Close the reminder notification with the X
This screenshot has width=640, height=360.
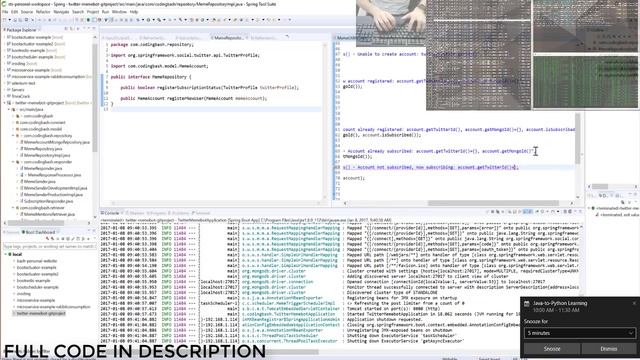(634, 303)
